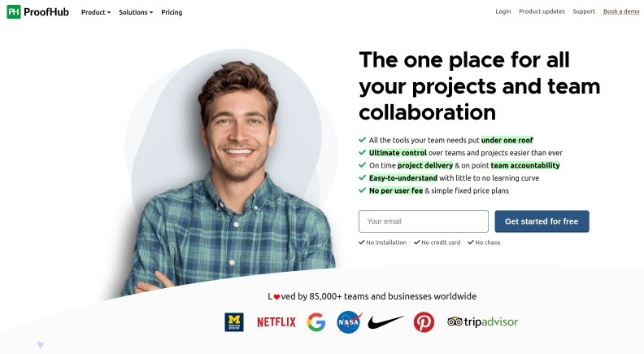Open the Login link
644x354 pixels.
click(x=503, y=11)
